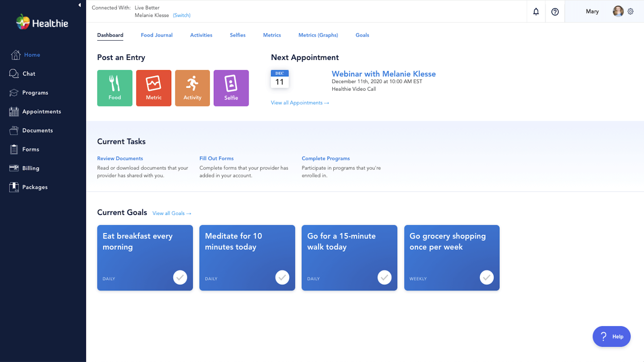Image resolution: width=644 pixels, height=362 pixels.
Task: Open the orange Activity entry tile
Action: [x=192, y=88]
